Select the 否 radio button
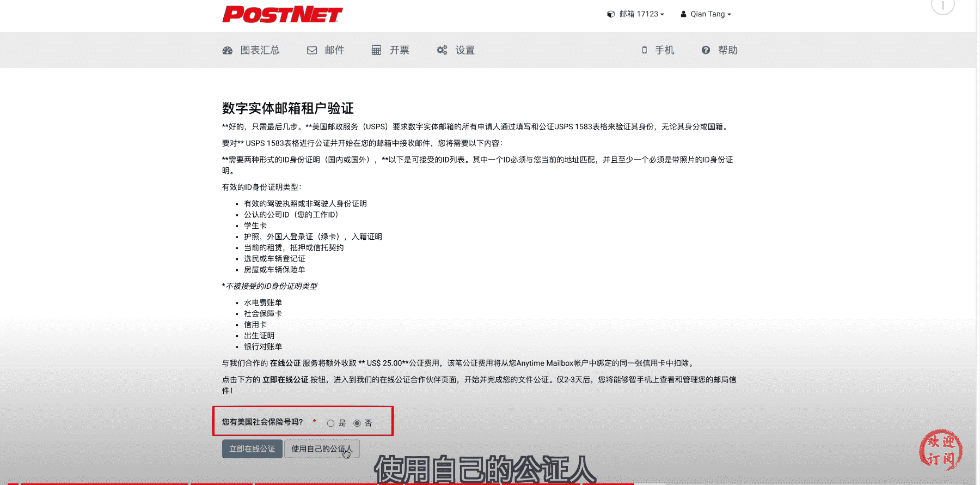Image resolution: width=980 pixels, height=485 pixels. point(357,423)
